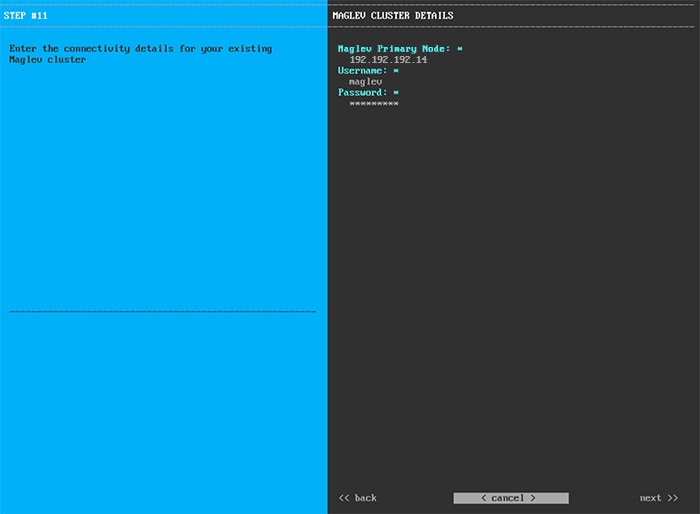Click the MAGLEV CLUSTER DETAILS title
Screen dimensions: 700x514
coord(393,16)
